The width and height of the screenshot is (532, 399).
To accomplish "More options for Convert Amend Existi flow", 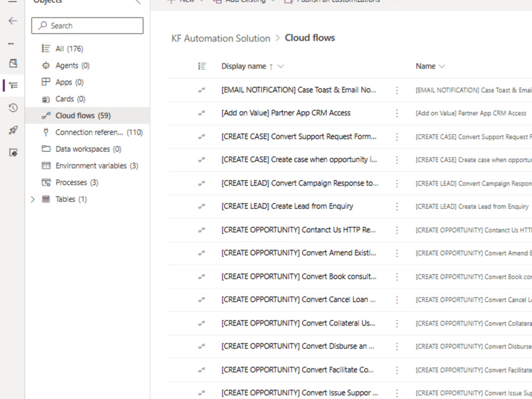I will pyautogui.click(x=397, y=253).
